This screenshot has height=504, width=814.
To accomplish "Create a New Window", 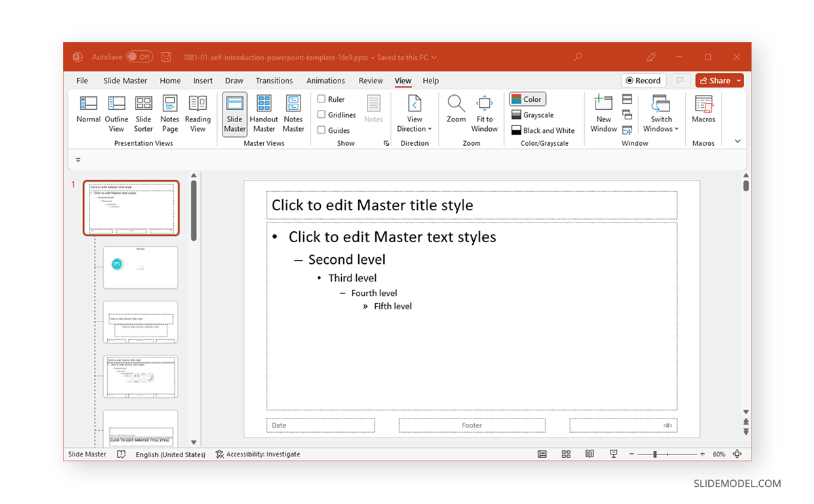I will pos(603,114).
